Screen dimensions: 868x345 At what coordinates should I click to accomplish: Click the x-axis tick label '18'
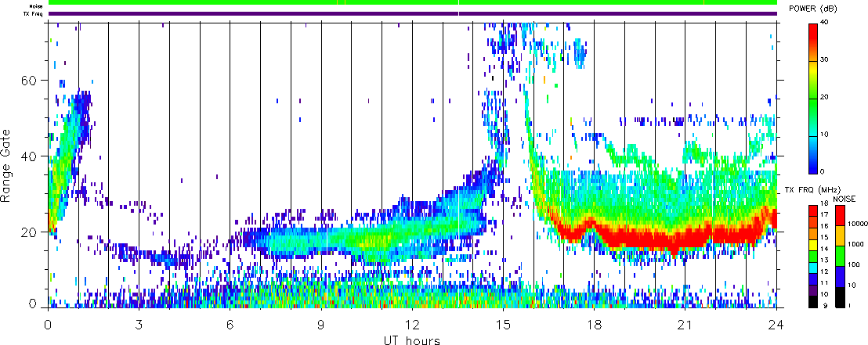pos(594,325)
